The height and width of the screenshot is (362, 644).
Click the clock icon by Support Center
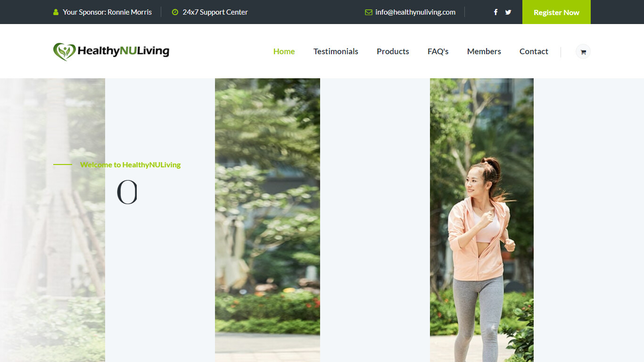[x=175, y=12]
